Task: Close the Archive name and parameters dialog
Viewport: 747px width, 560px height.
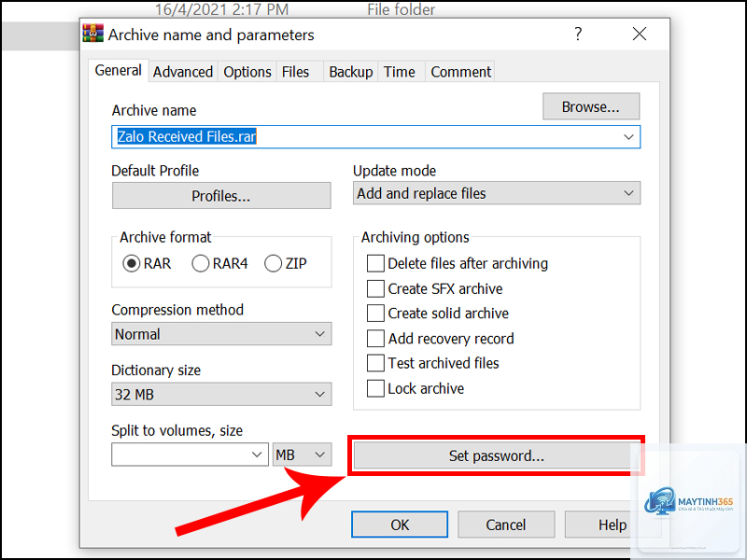Action: click(x=640, y=34)
